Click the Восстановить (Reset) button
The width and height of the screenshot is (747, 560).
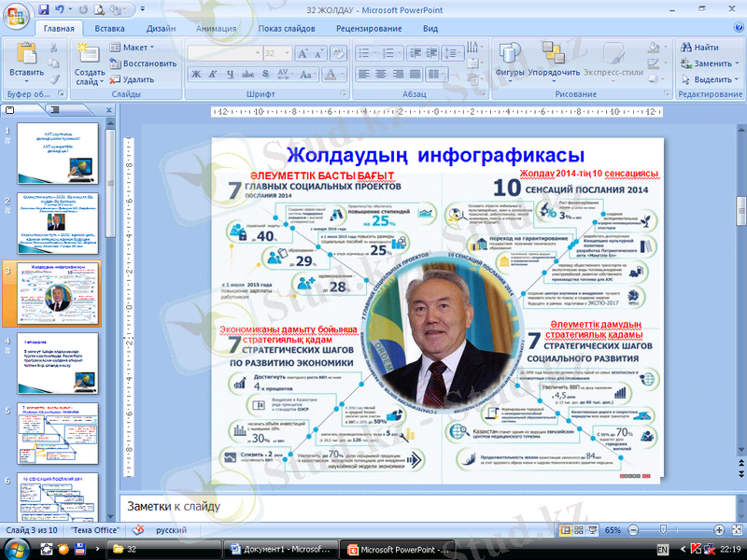pos(142,63)
